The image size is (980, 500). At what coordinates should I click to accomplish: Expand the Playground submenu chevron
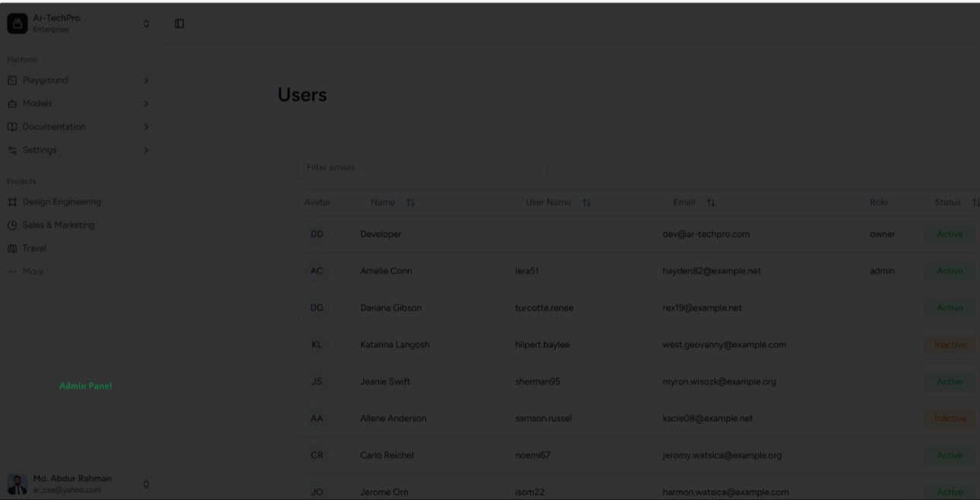tap(146, 80)
